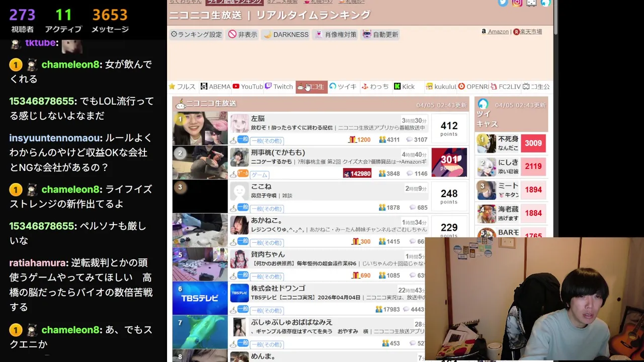Click ぷしゅぷしゅおばばなみえ broadcaster name
Screen dimensions: 644x362
point(291,322)
